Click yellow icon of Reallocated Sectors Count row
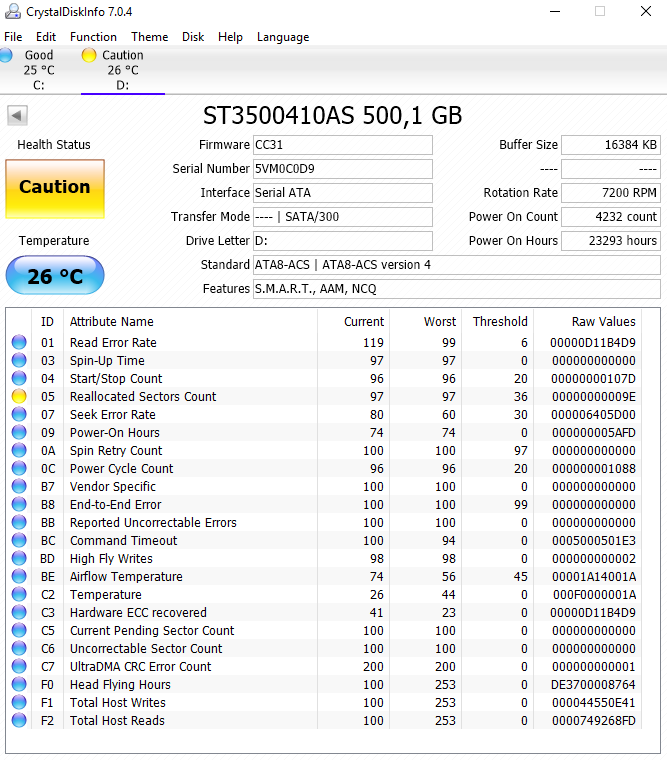Image resolution: width=667 pixels, height=760 pixels. (x=19, y=396)
